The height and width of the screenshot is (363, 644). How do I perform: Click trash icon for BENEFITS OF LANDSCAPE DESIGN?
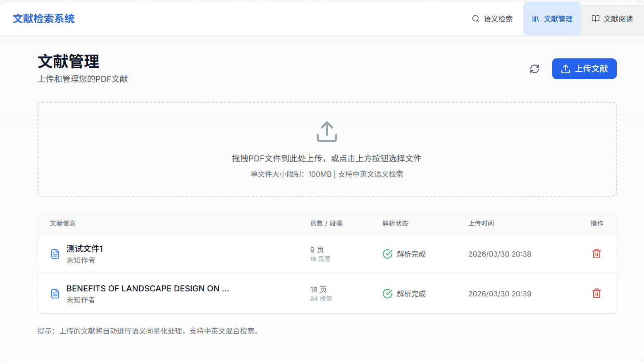(596, 293)
